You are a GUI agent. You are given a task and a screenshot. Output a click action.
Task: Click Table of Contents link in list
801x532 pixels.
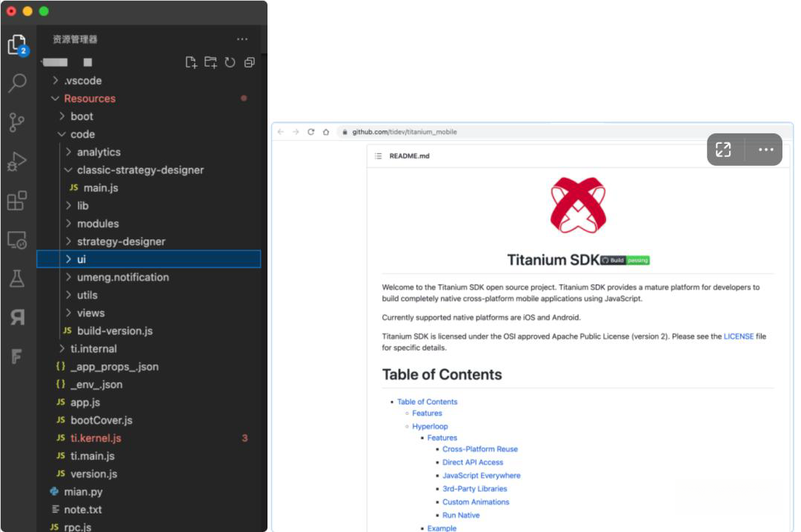pyautogui.click(x=427, y=402)
